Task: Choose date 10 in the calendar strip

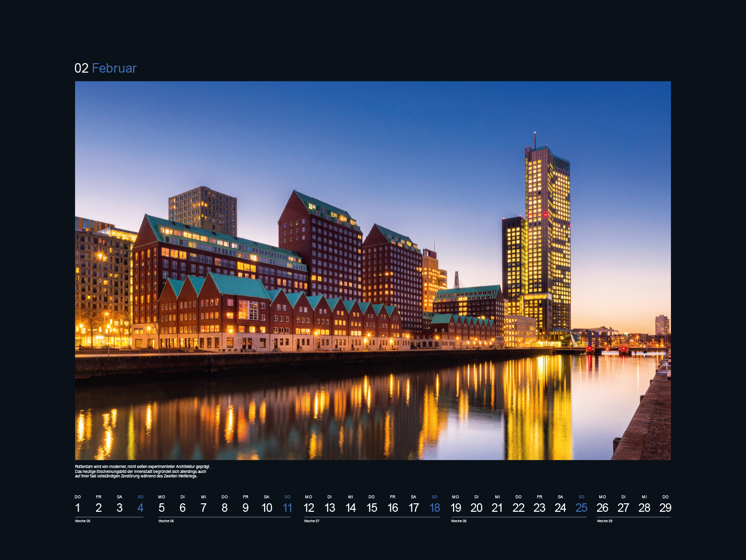Action: coord(267,508)
